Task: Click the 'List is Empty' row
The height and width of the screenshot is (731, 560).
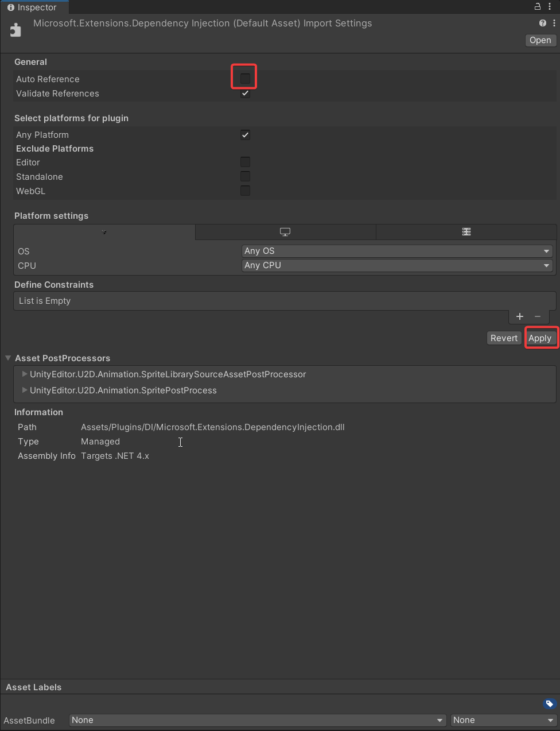Action: pyautogui.click(x=285, y=301)
